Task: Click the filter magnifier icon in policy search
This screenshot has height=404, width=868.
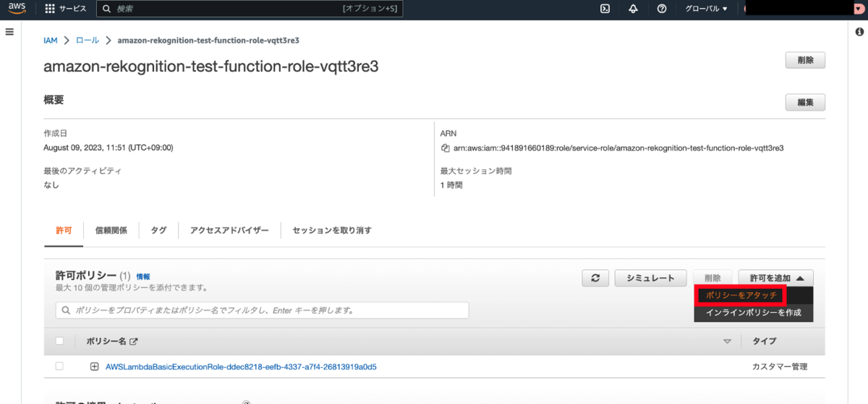Action: tap(67, 310)
